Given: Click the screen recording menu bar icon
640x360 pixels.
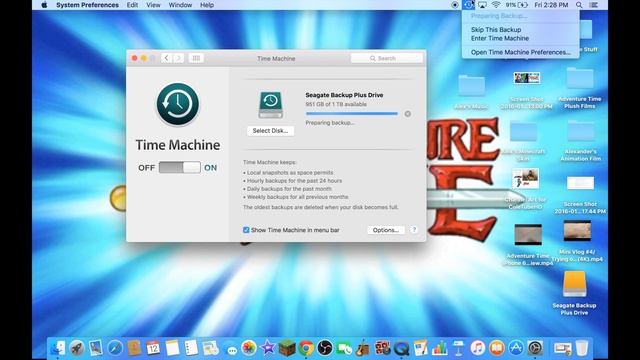Looking at the screenshot, I should (x=454, y=5).
